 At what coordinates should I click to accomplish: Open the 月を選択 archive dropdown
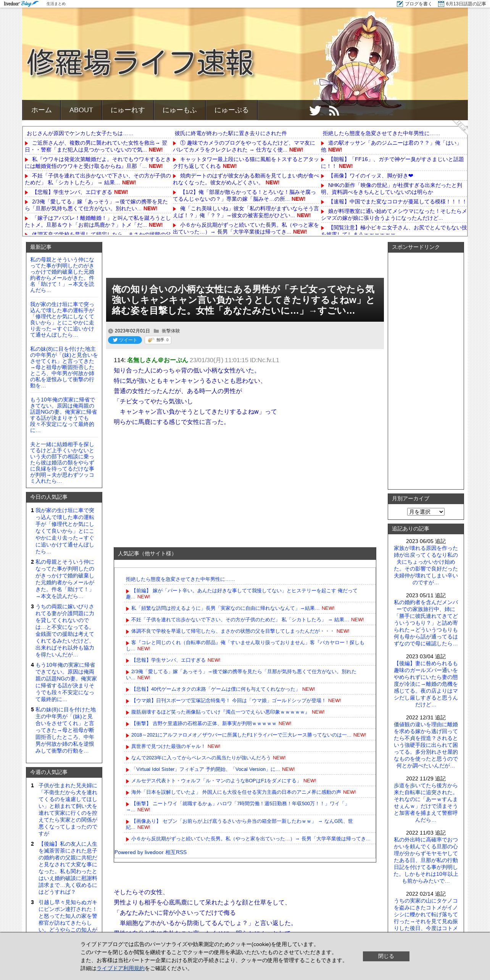coord(426,512)
